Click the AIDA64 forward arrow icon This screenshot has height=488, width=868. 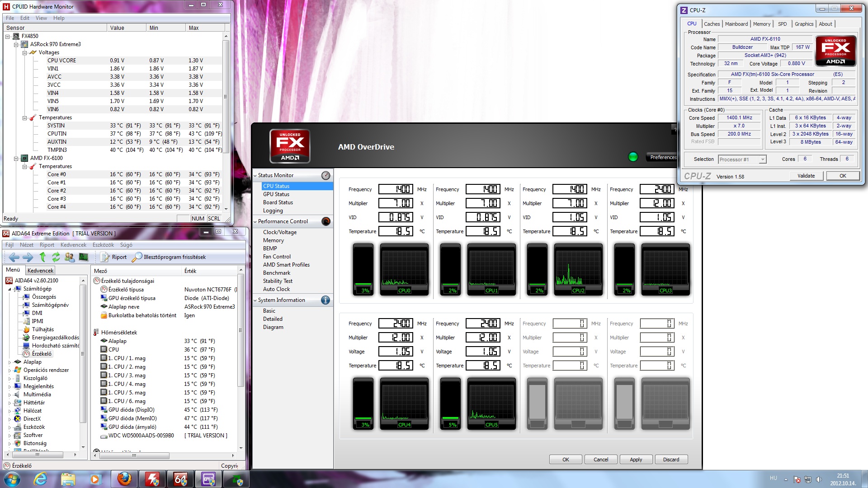[x=28, y=257]
